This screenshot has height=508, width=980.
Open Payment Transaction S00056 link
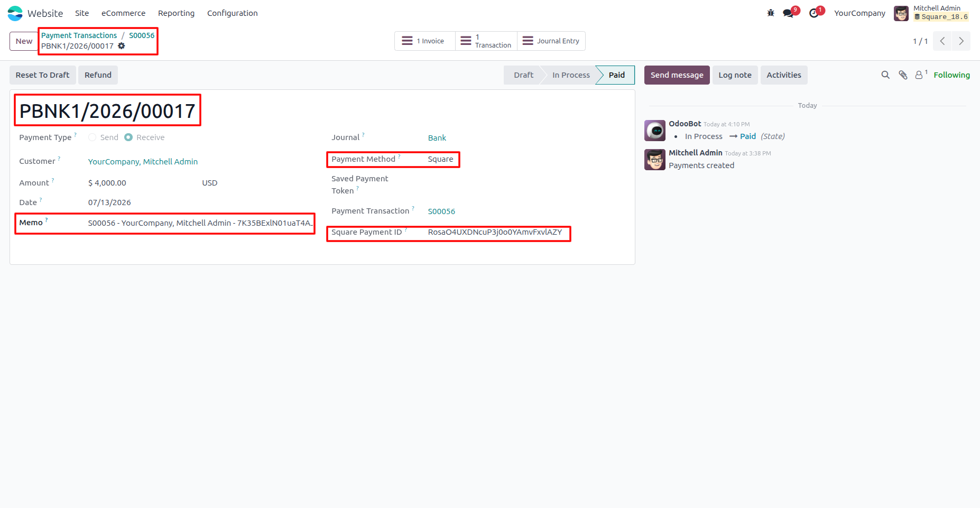click(441, 211)
